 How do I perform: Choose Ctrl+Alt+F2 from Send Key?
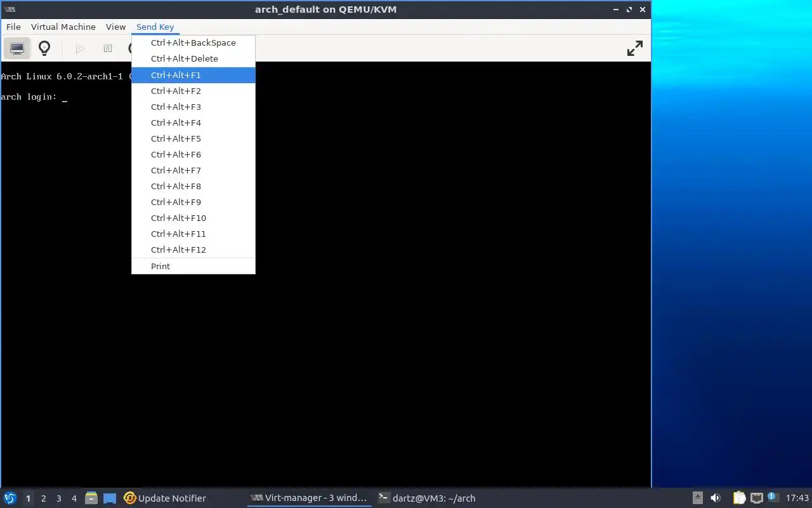(x=193, y=91)
